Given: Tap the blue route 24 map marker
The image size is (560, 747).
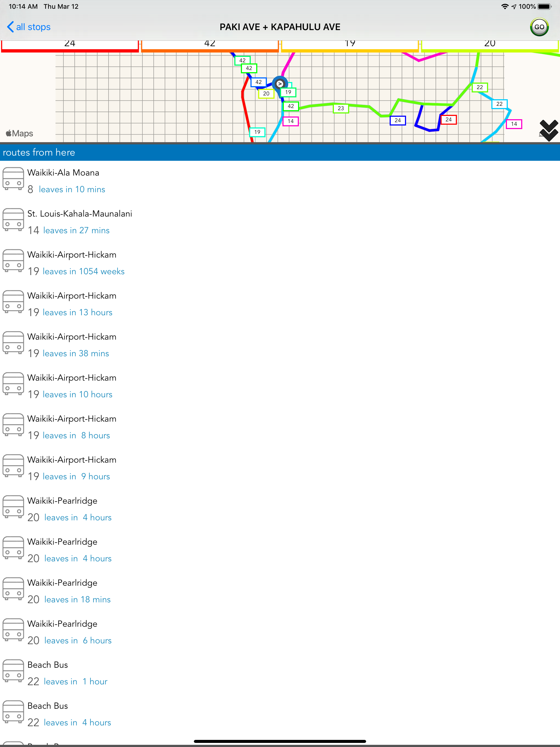Looking at the screenshot, I should (398, 120).
